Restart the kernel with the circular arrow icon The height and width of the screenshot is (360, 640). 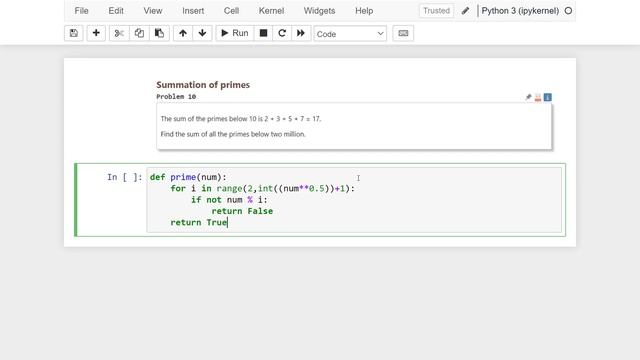click(x=282, y=33)
